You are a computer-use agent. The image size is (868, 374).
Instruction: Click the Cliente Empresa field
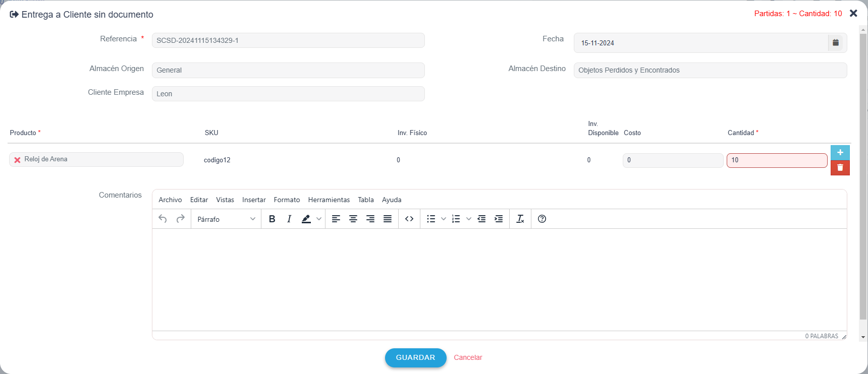point(288,94)
